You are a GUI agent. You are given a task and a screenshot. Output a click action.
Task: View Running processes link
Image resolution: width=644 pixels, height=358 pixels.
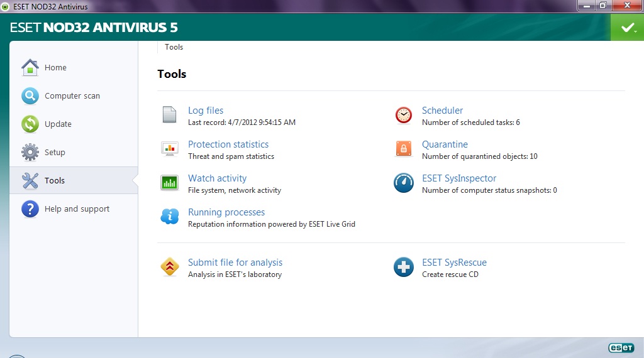226,212
